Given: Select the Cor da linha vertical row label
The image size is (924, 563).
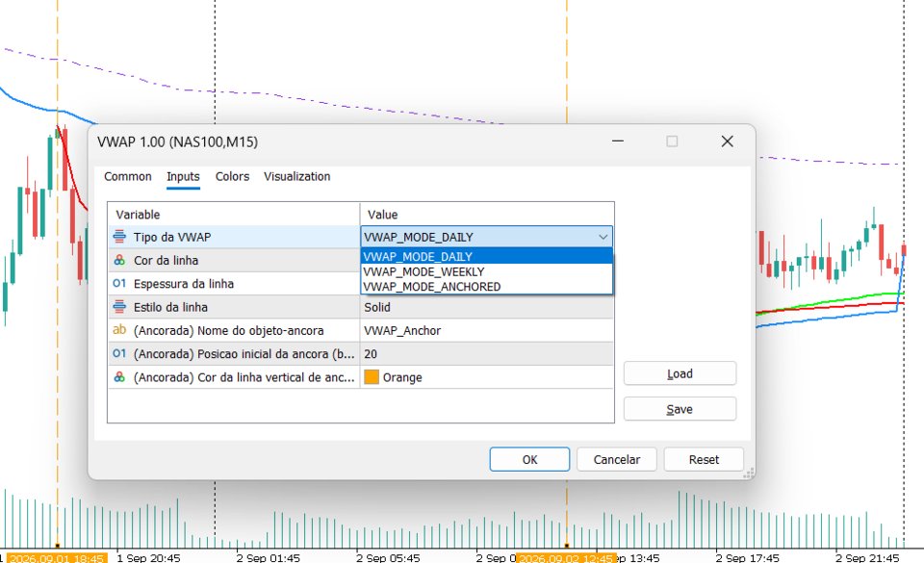Looking at the screenshot, I should coord(244,377).
